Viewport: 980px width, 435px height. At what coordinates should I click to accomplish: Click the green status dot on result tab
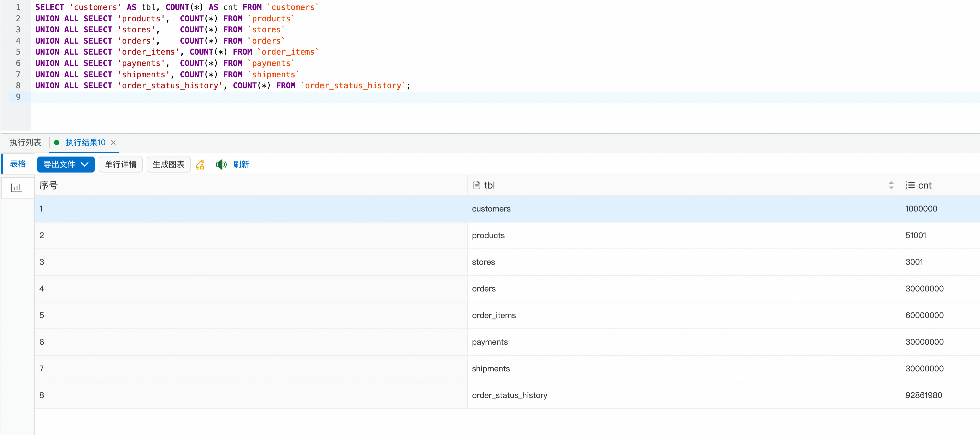point(57,142)
